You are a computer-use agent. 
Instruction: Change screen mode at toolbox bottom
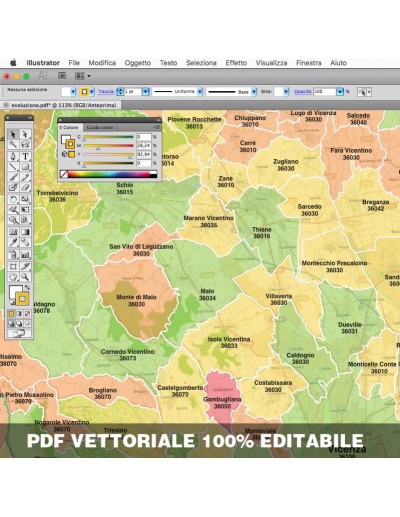19,333
